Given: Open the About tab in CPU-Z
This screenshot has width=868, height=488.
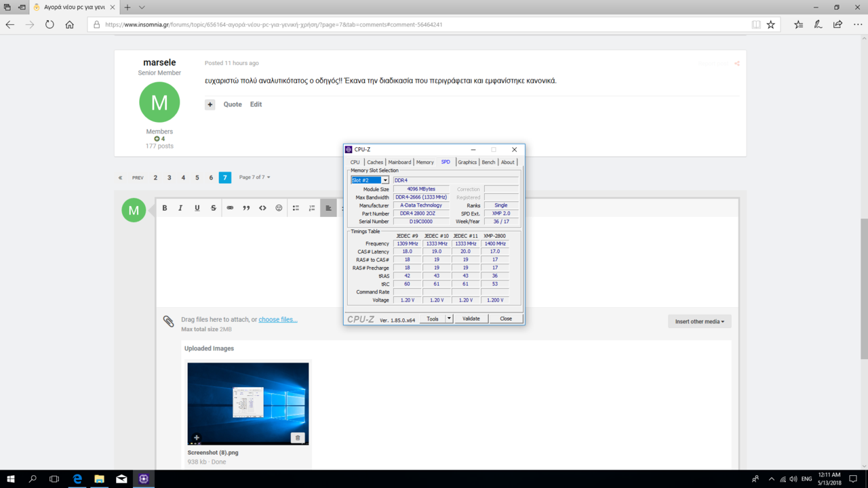Looking at the screenshot, I should [x=508, y=162].
